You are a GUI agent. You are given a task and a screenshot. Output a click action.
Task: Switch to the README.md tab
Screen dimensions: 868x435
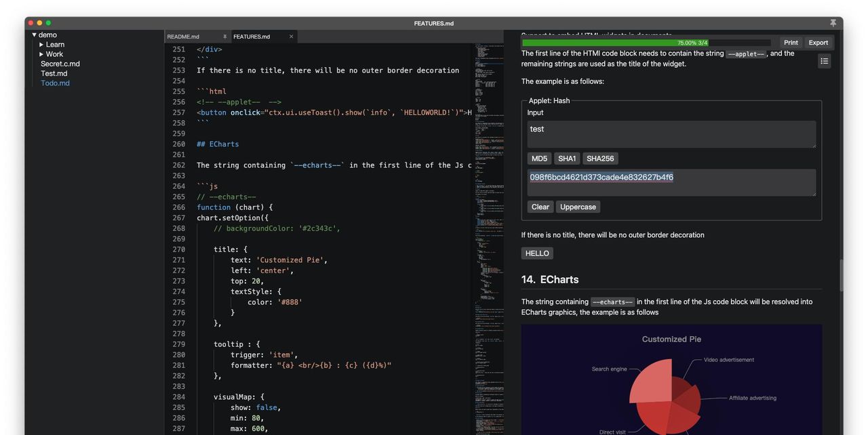tap(184, 37)
